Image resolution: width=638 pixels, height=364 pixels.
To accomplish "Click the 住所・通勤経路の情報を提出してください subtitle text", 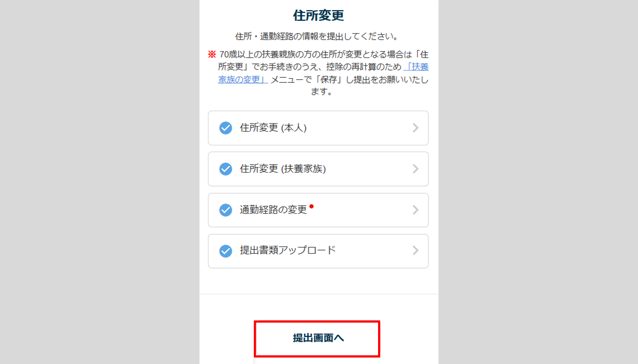I will 317,36.
